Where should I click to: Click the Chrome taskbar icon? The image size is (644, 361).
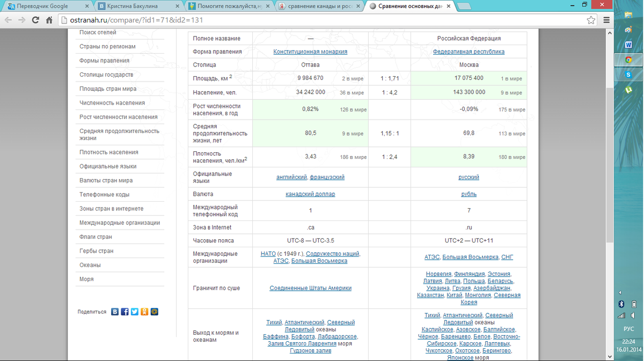point(628,60)
